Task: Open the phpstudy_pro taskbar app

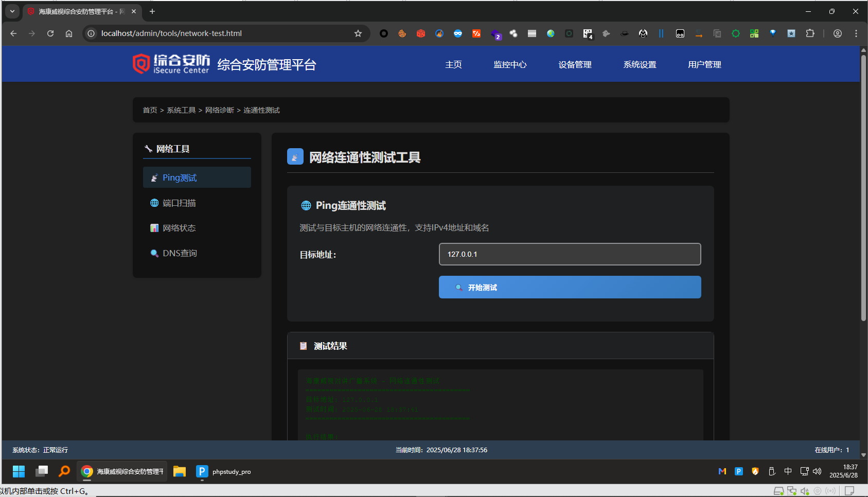Action: click(224, 471)
